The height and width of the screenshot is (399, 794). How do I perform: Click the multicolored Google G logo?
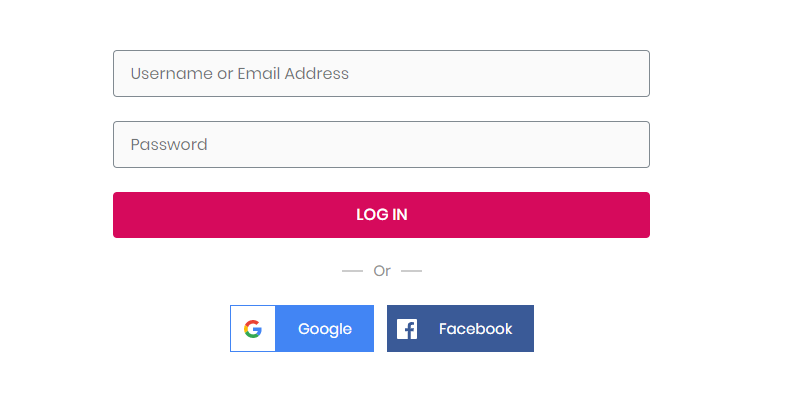pyautogui.click(x=253, y=329)
